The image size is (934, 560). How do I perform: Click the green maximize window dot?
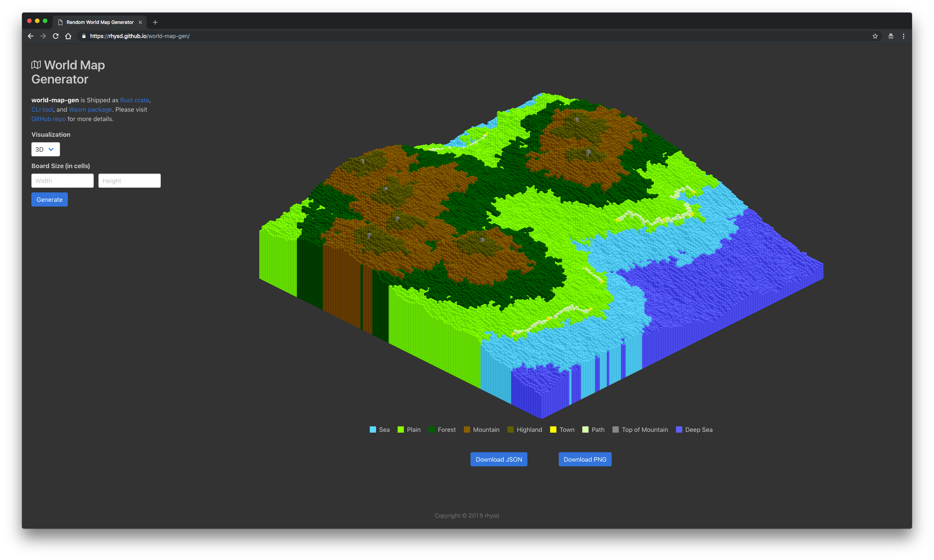45,21
